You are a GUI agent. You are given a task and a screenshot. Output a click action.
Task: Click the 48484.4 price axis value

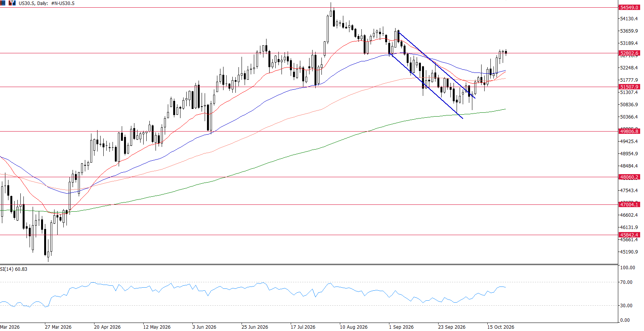tap(629, 166)
